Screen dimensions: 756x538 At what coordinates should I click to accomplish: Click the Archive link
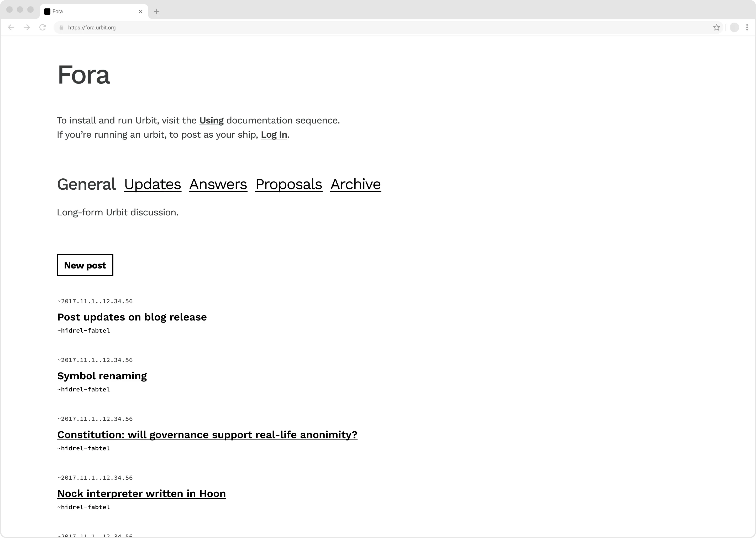(x=355, y=184)
